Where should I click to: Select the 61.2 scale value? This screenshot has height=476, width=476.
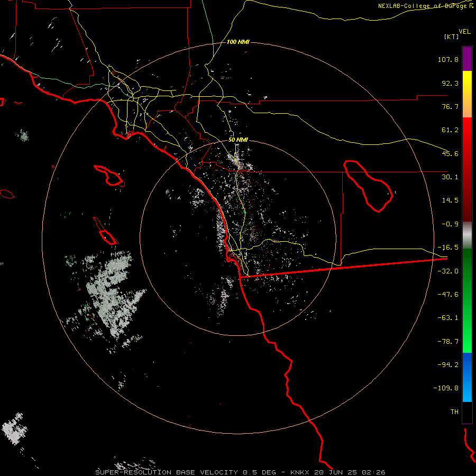pyautogui.click(x=450, y=130)
